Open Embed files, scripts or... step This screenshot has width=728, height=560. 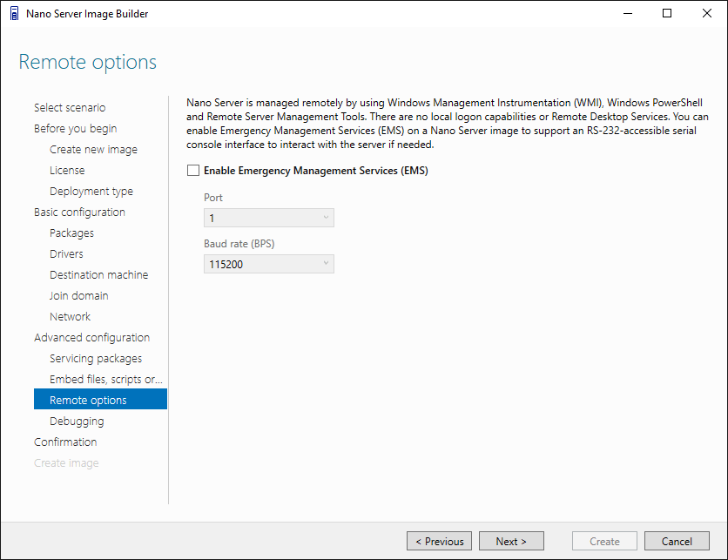pyautogui.click(x=106, y=380)
